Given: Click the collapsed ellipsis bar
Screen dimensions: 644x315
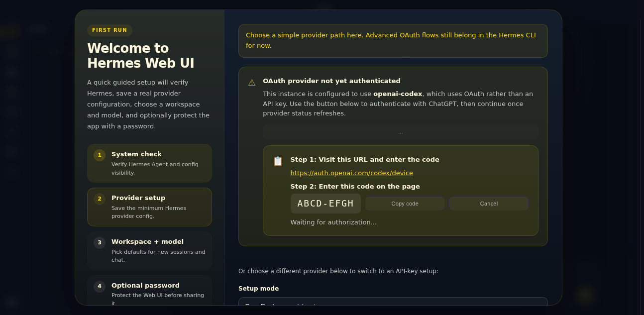Looking at the screenshot, I should click(401, 132).
